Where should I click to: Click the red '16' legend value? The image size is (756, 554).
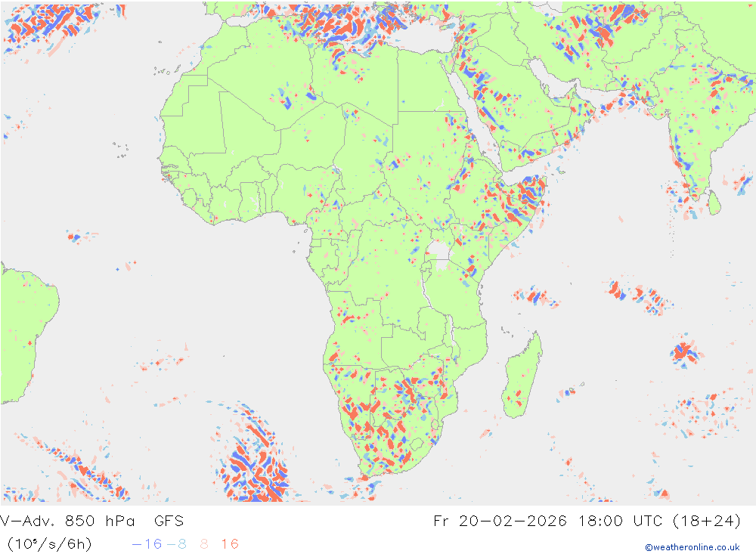pyautogui.click(x=230, y=544)
